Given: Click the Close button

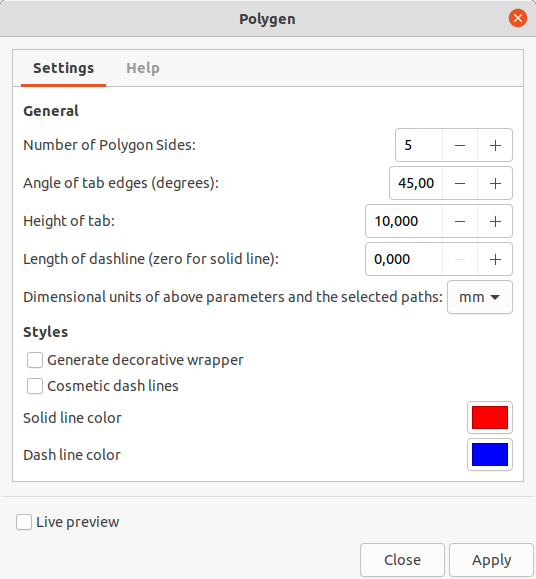Looking at the screenshot, I should (402, 560).
